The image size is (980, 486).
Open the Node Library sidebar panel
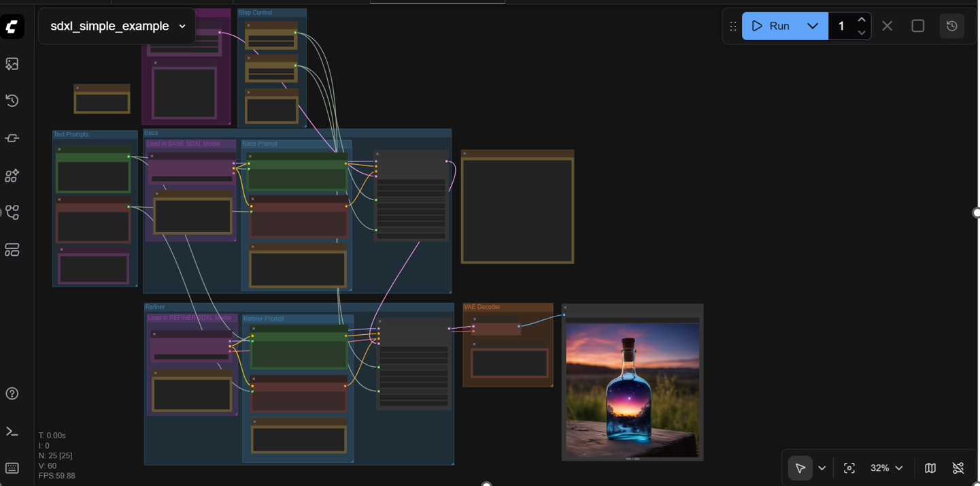(x=12, y=175)
